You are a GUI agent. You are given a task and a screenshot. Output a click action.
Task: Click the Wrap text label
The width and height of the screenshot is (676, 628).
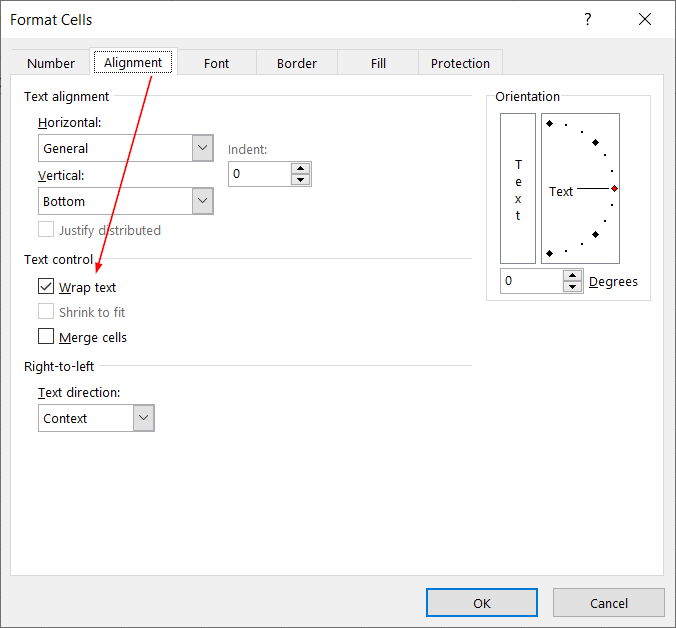pos(88,287)
